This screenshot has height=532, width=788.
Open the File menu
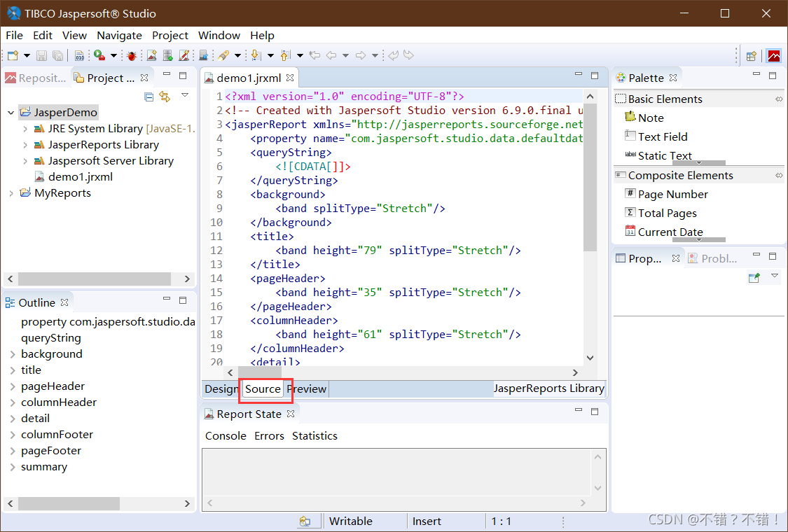(x=14, y=36)
